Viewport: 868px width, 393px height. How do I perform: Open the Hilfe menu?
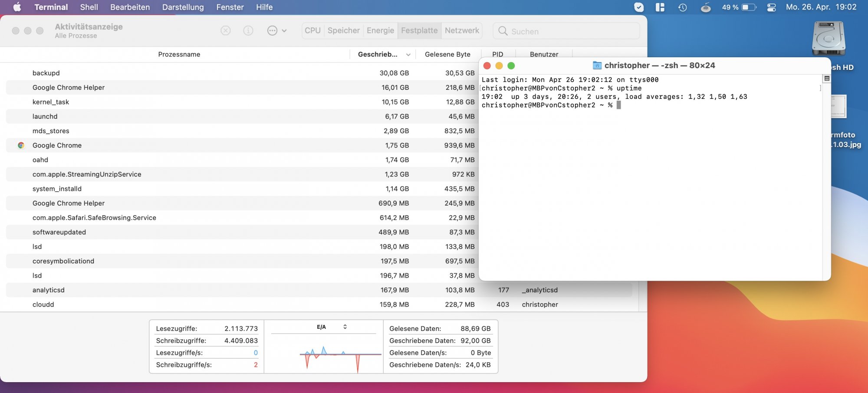point(264,7)
